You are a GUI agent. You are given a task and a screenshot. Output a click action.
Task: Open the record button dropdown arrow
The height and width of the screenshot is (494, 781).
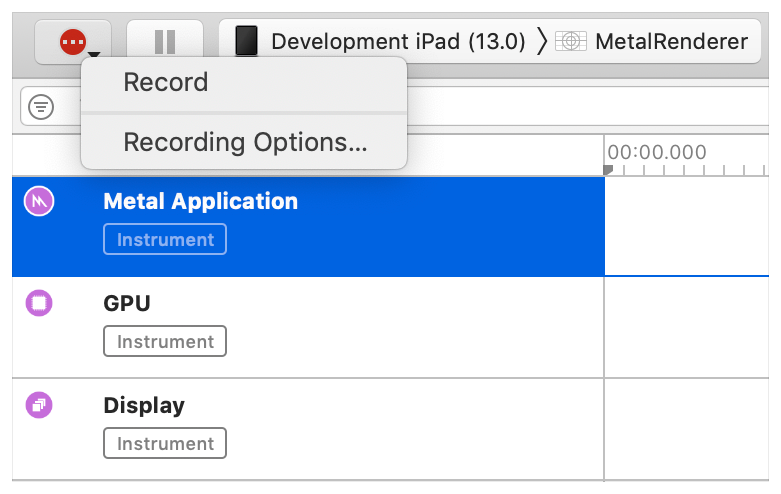[x=93, y=55]
